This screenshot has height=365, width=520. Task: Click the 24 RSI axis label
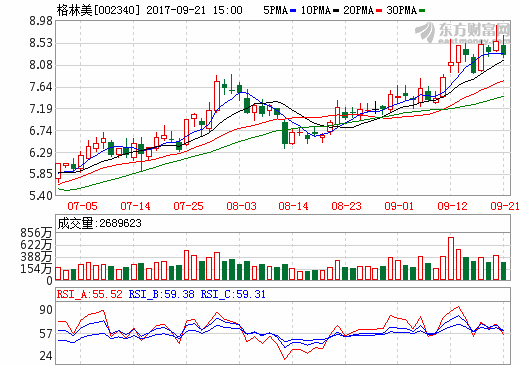[46, 356]
